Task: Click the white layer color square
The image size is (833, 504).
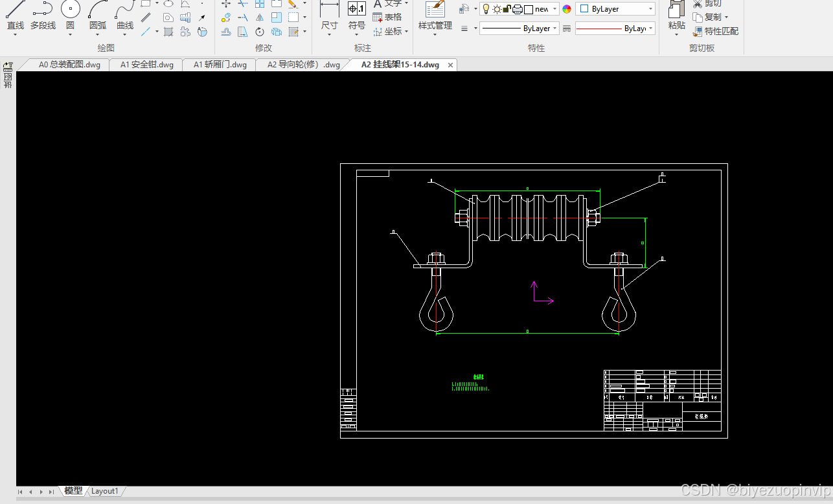Action: [x=529, y=9]
